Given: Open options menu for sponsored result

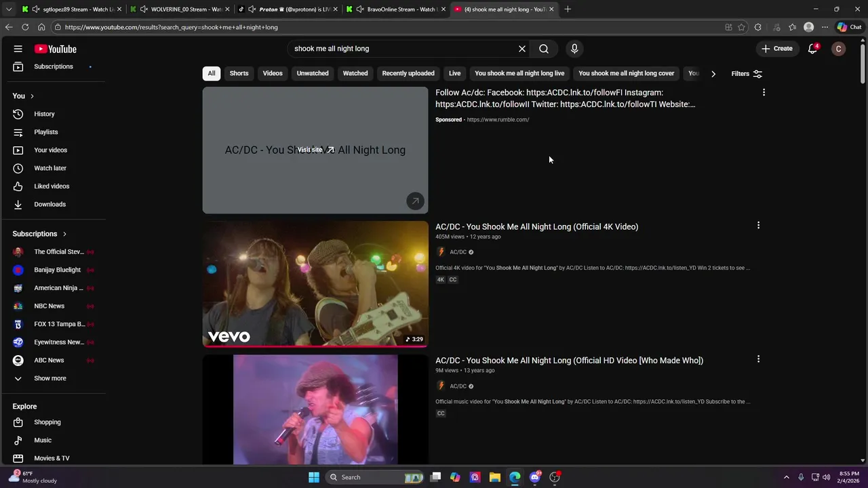Looking at the screenshot, I should coord(764,92).
